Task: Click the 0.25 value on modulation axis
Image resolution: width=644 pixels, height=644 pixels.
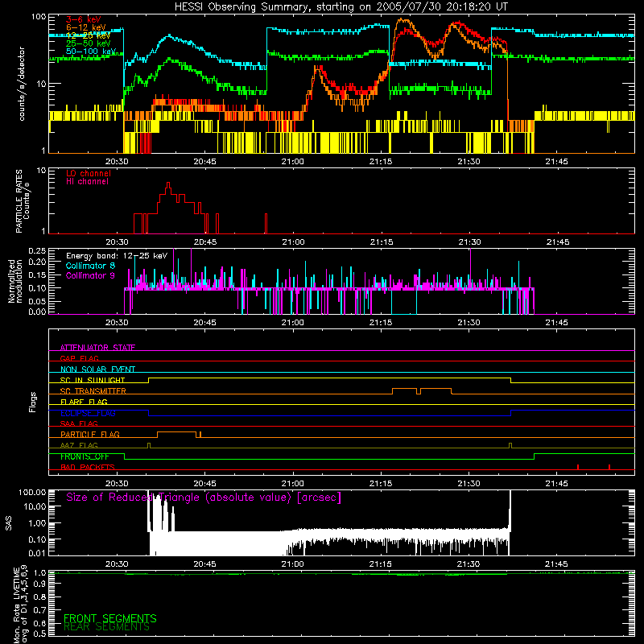Action: coord(37,251)
